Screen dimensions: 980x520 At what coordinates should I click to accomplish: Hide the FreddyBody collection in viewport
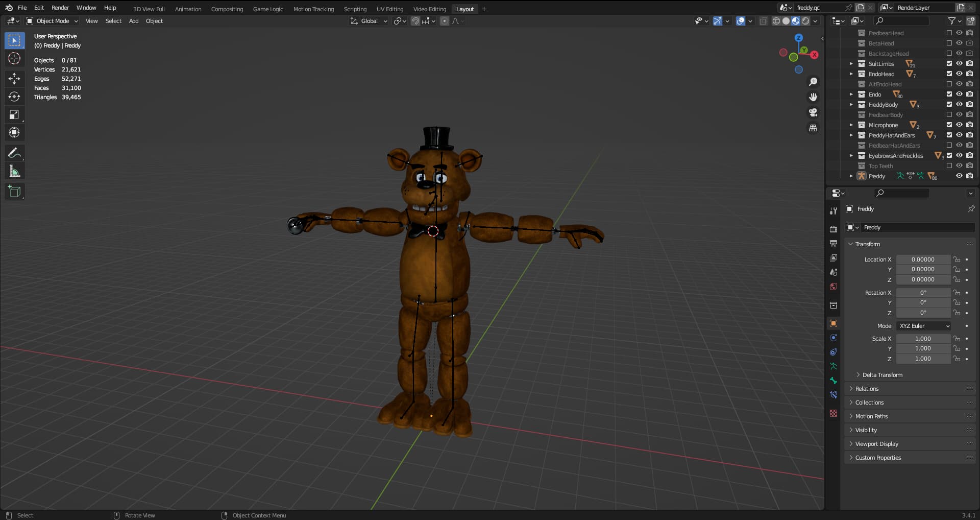pyautogui.click(x=959, y=104)
